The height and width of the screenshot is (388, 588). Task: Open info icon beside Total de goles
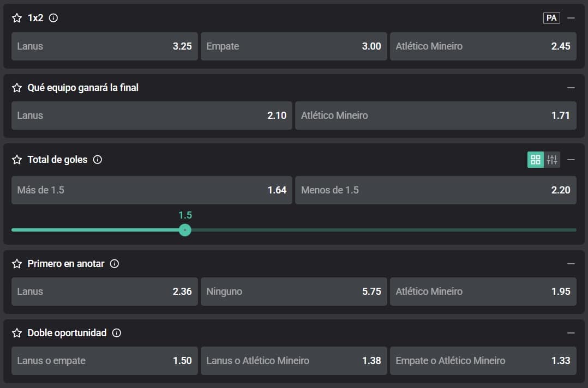98,160
